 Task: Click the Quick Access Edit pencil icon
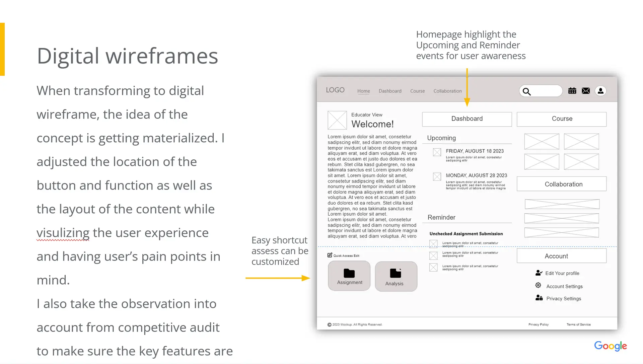330,255
